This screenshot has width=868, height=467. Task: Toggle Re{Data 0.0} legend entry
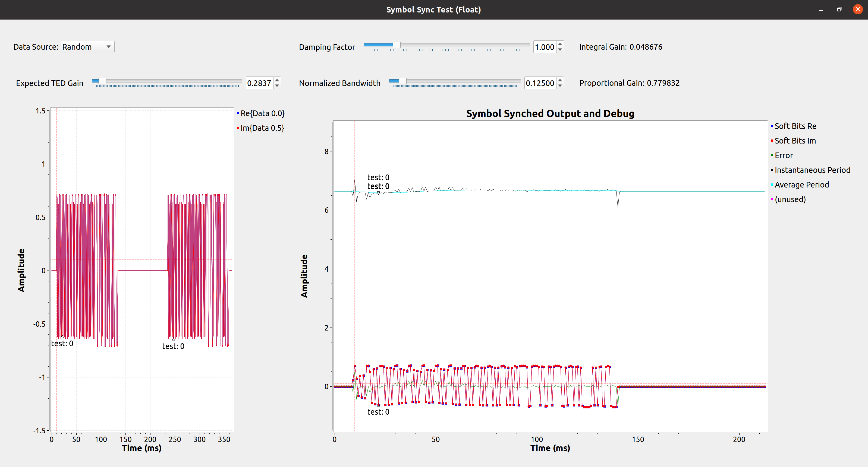(262, 113)
